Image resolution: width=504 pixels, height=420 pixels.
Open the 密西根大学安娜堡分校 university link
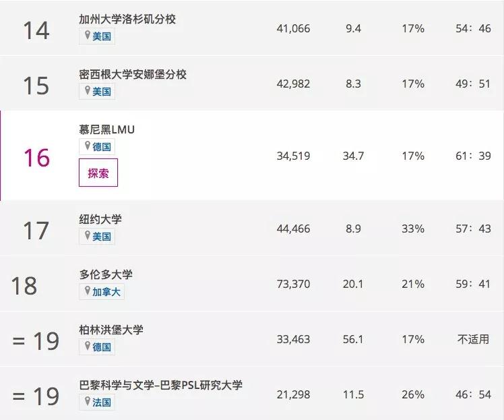(133, 74)
